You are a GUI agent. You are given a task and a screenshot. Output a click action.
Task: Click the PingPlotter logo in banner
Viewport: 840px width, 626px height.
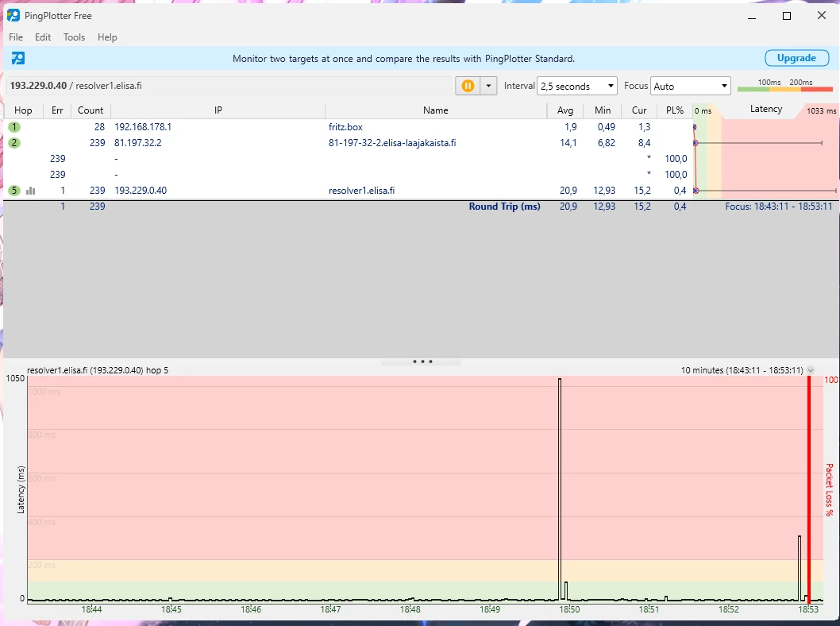[x=18, y=59]
